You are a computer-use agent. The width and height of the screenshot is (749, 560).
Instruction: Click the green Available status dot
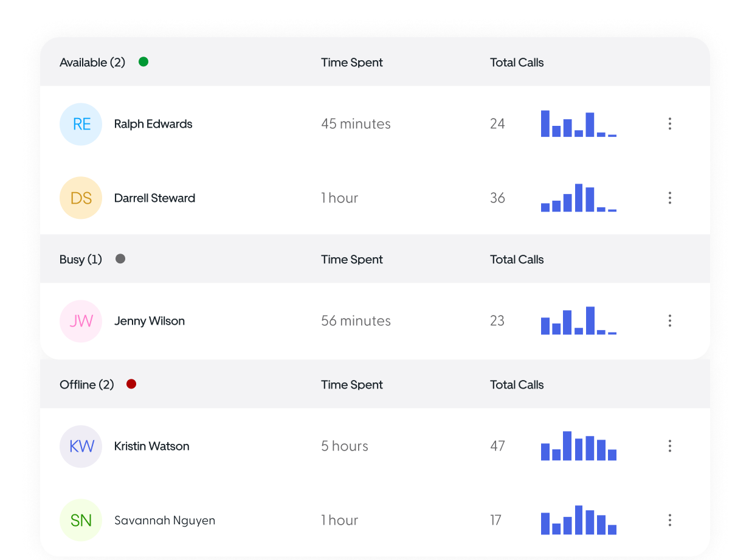[143, 62]
